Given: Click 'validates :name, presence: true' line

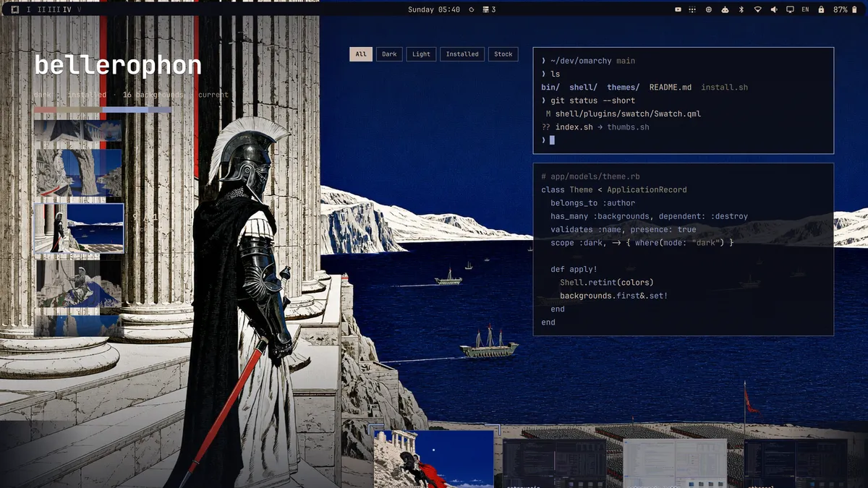Looking at the screenshot, I should pos(623,229).
